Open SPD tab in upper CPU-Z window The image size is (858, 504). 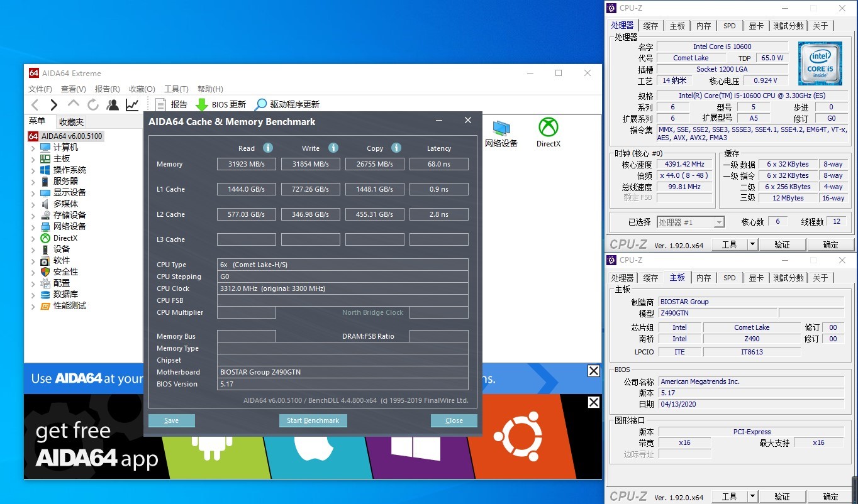(x=729, y=26)
